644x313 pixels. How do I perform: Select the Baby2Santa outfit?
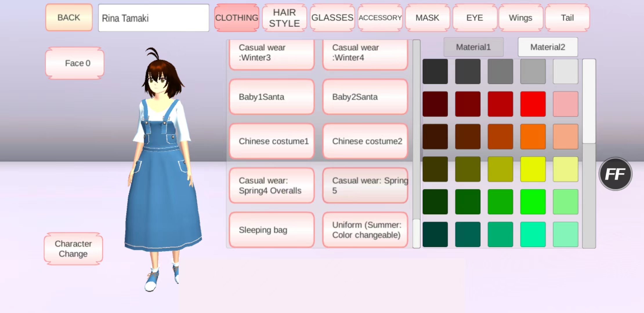[365, 97]
